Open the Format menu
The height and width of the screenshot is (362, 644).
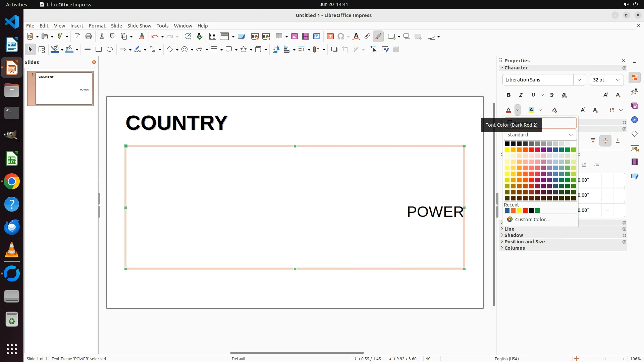click(x=97, y=26)
